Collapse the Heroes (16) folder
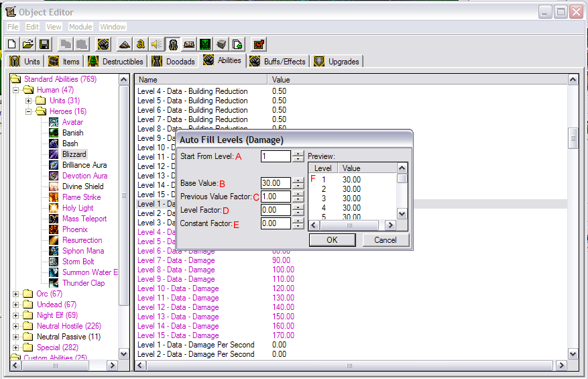Viewport: 588px width, 379px height. pyautogui.click(x=29, y=111)
